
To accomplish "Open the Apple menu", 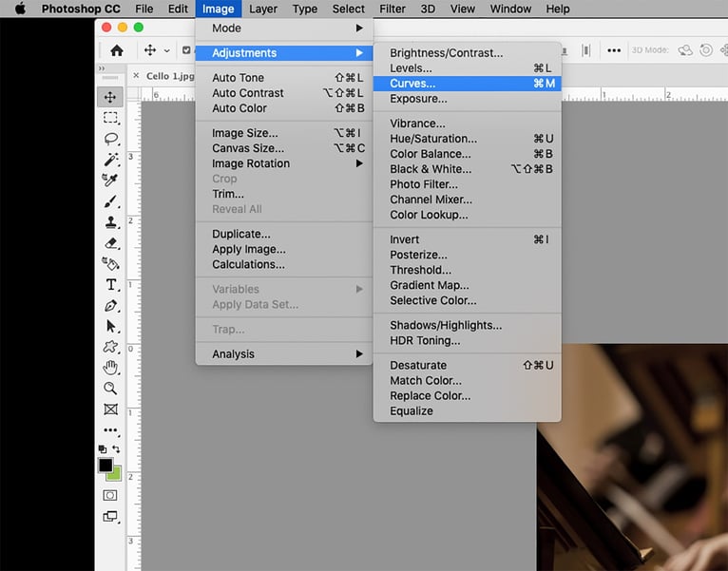I will (20, 9).
